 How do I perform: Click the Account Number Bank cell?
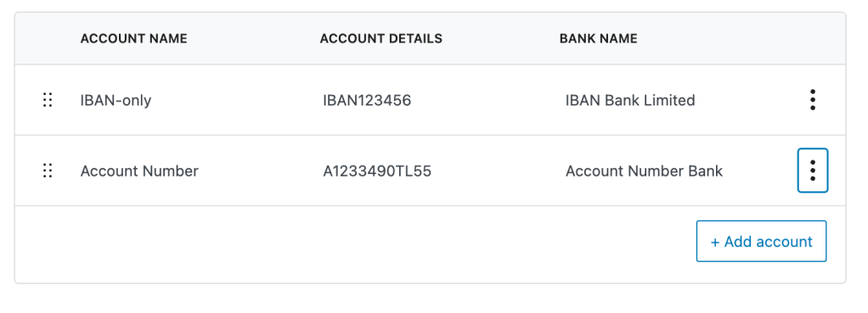[x=644, y=171]
